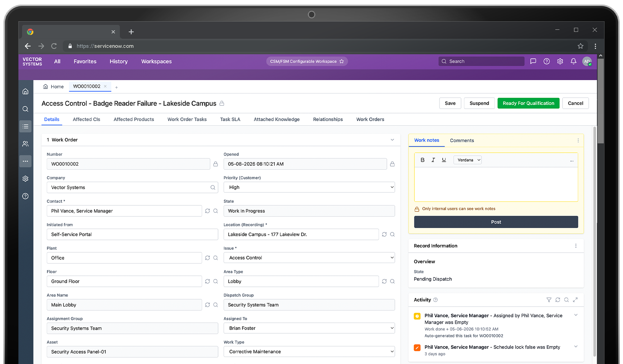This screenshot has height=364, width=623.
Task: Toggle bold formatting in work notes
Action: [x=422, y=160]
